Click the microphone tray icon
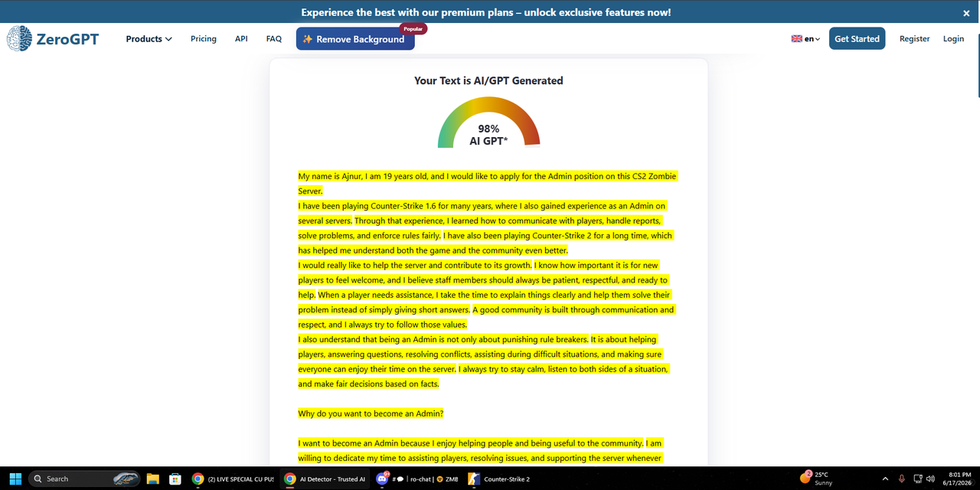This screenshot has height=490, width=980. pos(902,479)
